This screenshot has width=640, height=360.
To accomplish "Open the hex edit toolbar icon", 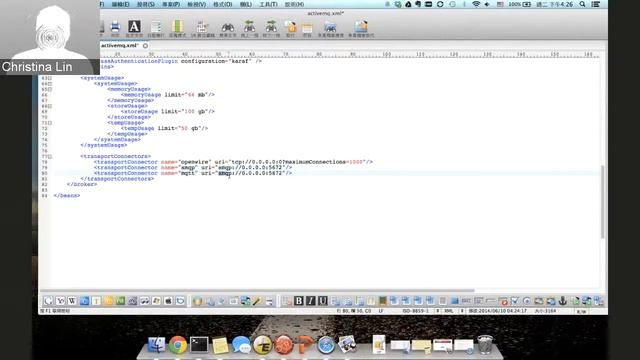I will point(202,27).
